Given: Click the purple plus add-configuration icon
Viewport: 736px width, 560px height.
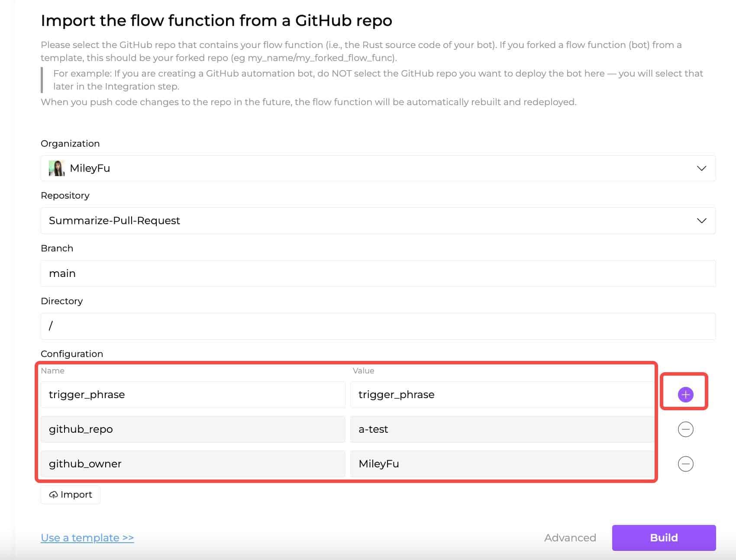Looking at the screenshot, I should [x=685, y=394].
